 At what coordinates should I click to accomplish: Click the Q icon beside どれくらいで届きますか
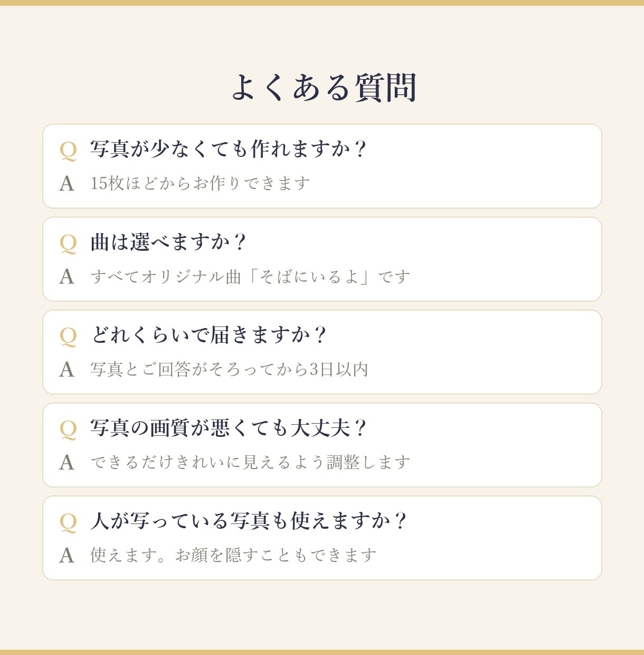(68, 336)
